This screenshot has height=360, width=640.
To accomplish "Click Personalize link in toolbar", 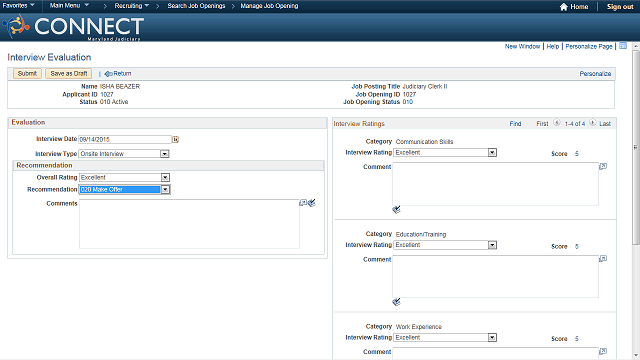I will [595, 74].
